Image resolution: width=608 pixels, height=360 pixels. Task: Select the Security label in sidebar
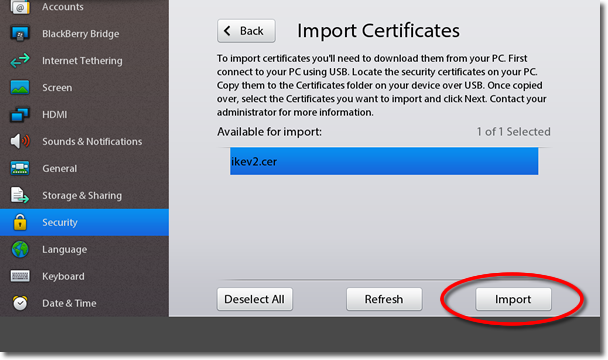click(x=60, y=222)
